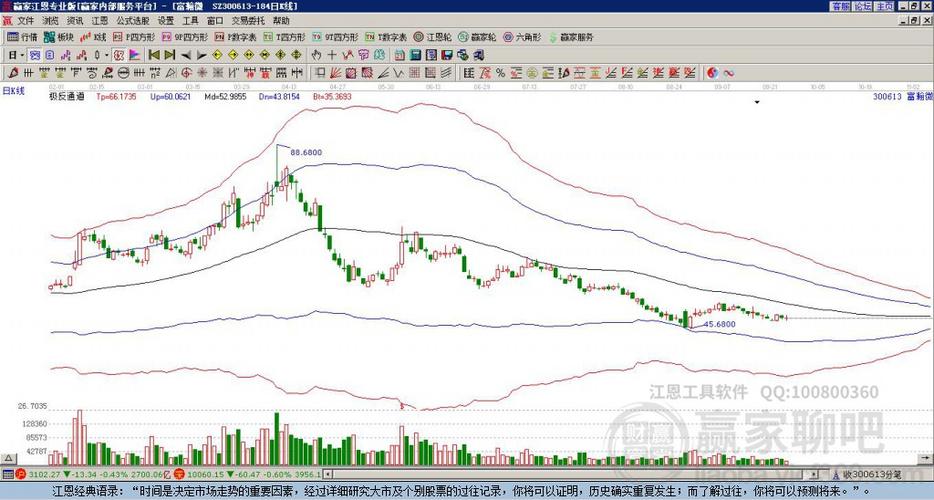Select the hand pan tool icon
Screen dimensions: 934x500
(x=316, y=55)
